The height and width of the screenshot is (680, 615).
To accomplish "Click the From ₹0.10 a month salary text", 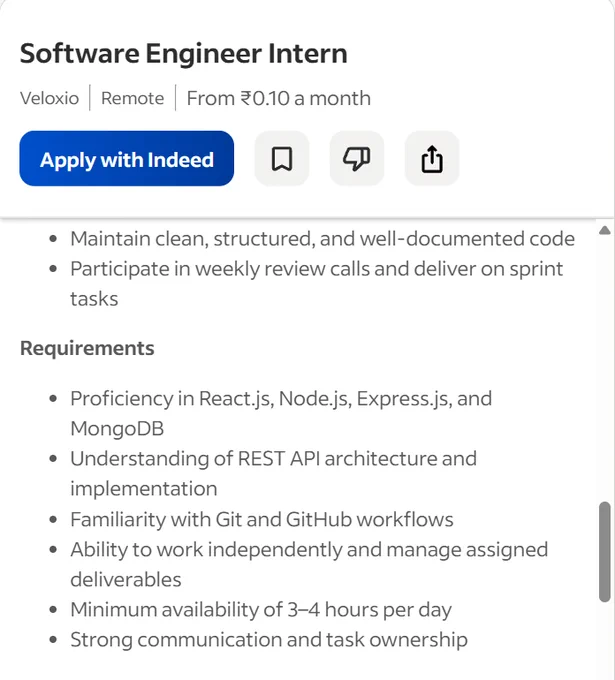I will tap(279, 98).
